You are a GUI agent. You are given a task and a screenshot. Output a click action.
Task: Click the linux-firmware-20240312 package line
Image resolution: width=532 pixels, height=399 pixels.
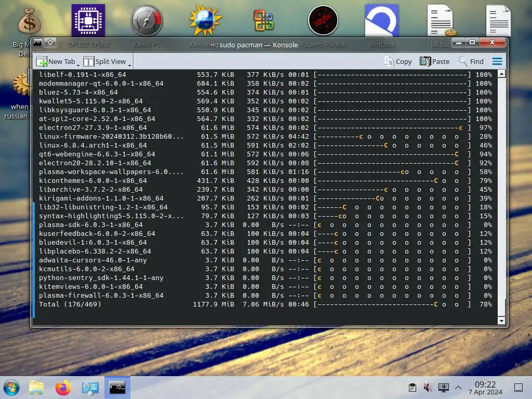(x=265, y=137)
